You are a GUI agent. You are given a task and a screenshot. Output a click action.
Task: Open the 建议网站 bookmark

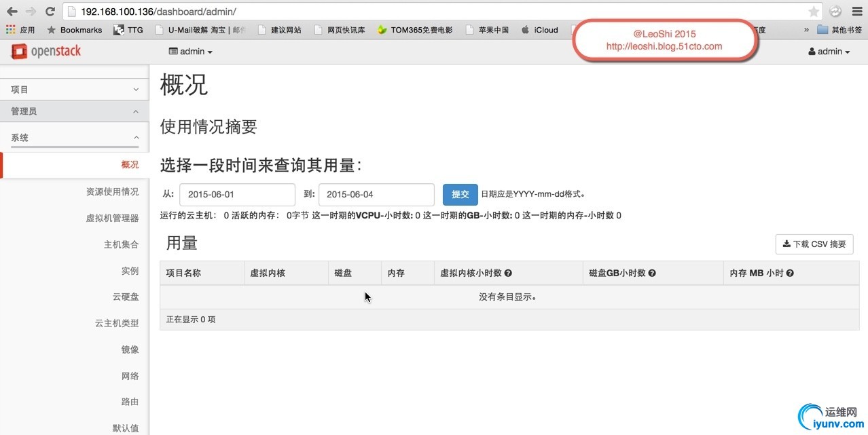click(x=278, y=30)
